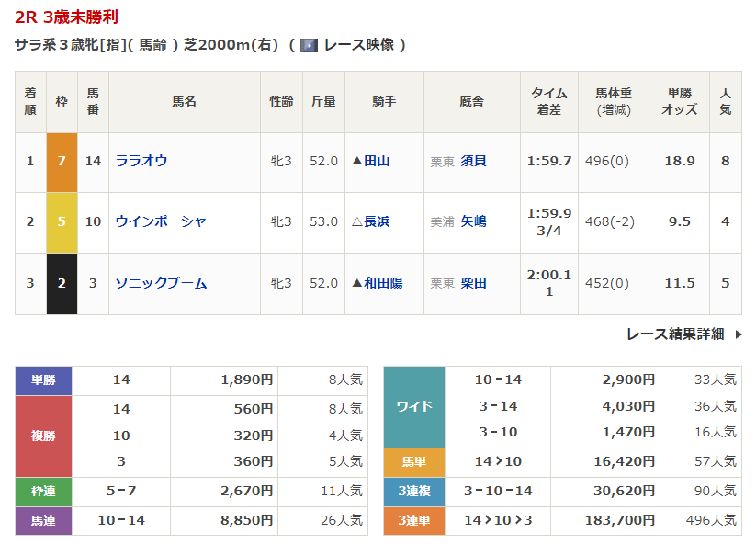Open the レース結果詳細 detailed results link
Image resolution: width=756 pixels, height=544 pixels.
[x=675, y=334]
